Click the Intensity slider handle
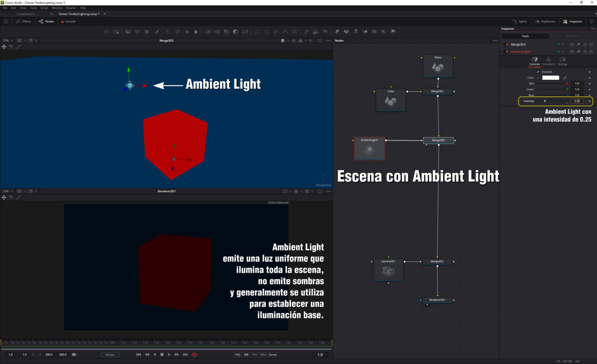This screenshot has width=597, height=364. [545, 101]
